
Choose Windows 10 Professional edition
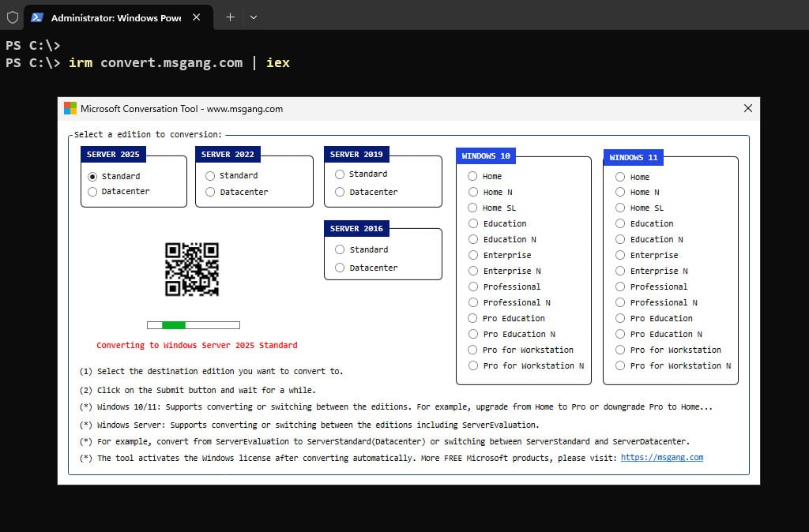click(x=473, y=287)
